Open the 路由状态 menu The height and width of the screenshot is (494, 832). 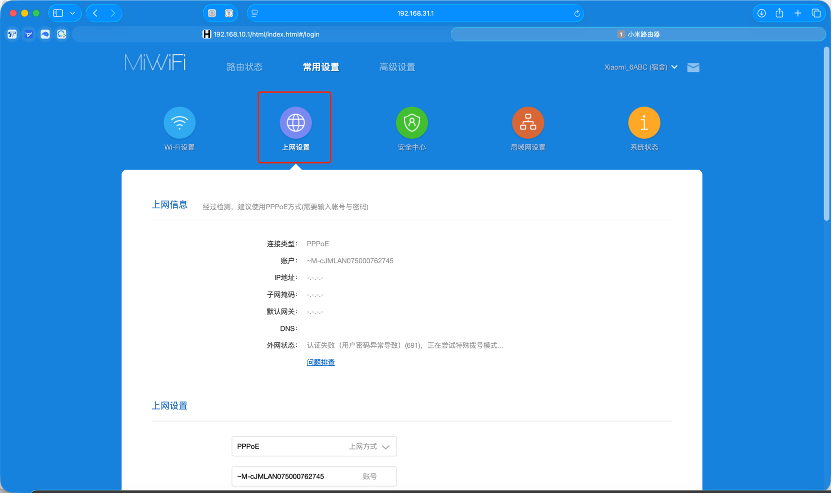coord(244,67)
